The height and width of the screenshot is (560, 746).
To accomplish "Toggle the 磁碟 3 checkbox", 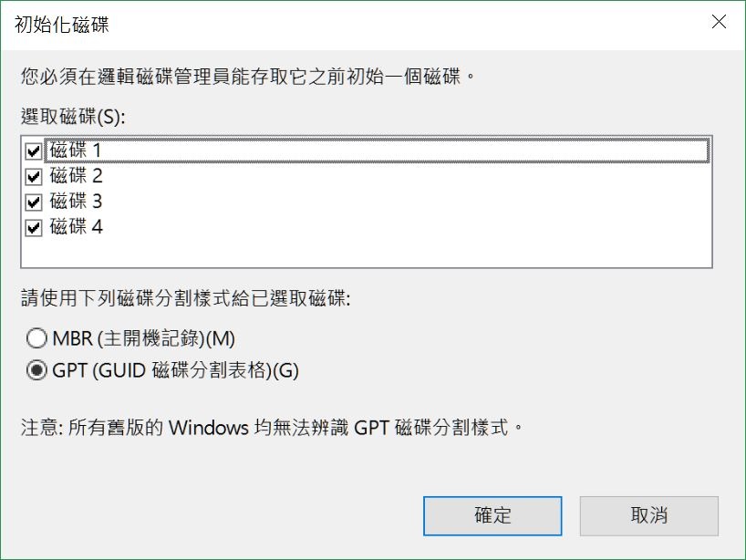I will (34, 202).
